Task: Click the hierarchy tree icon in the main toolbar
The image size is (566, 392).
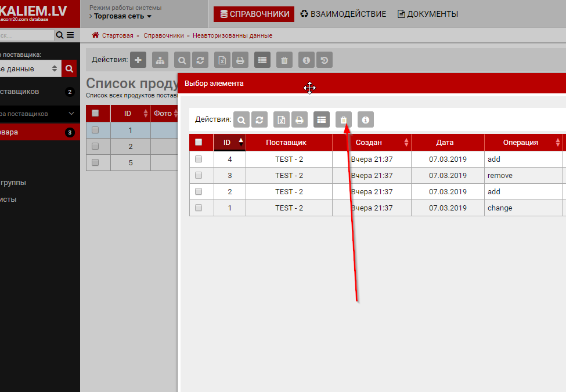Action: (160, 60)
